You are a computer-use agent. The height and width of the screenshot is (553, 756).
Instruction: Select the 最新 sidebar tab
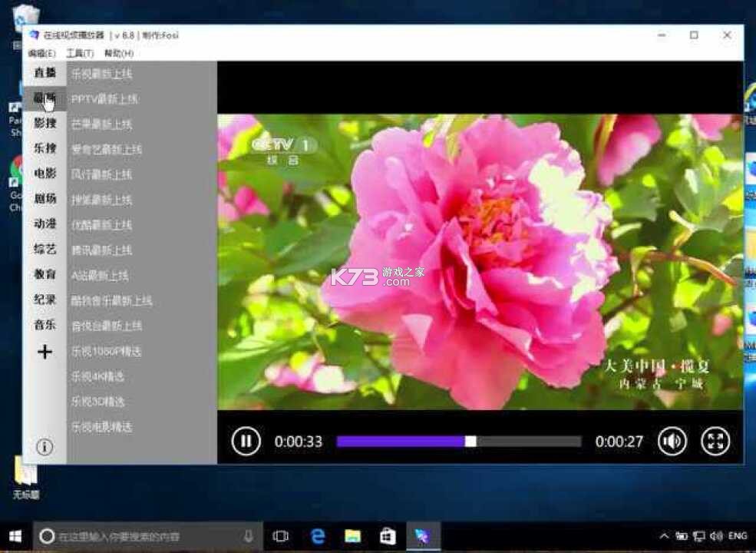[x=45, y=98]
